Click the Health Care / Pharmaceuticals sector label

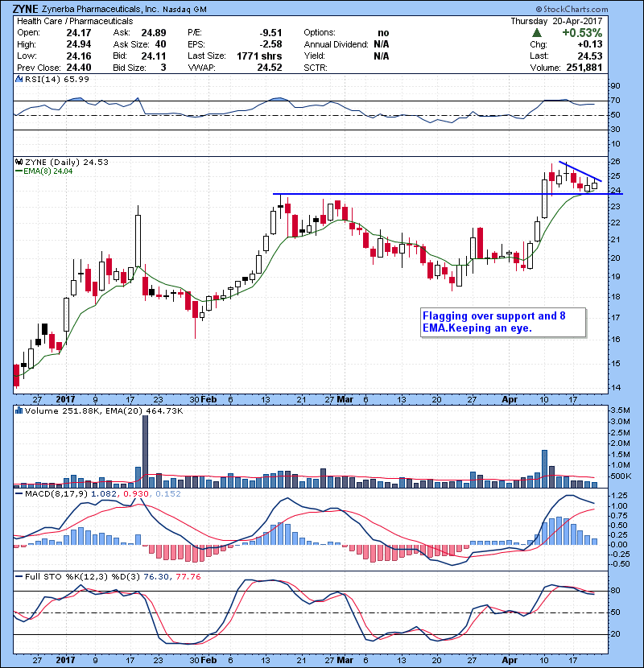(x=75, y=21)
